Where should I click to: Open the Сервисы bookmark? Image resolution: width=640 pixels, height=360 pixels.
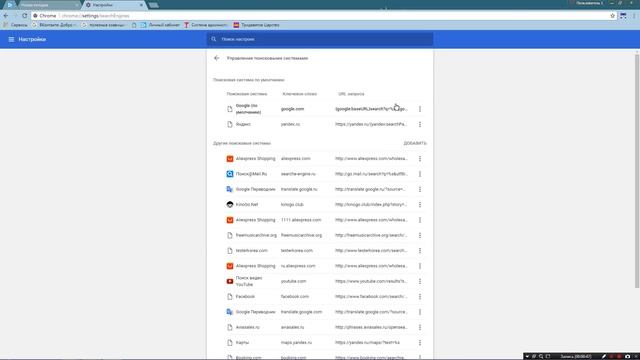15,25
